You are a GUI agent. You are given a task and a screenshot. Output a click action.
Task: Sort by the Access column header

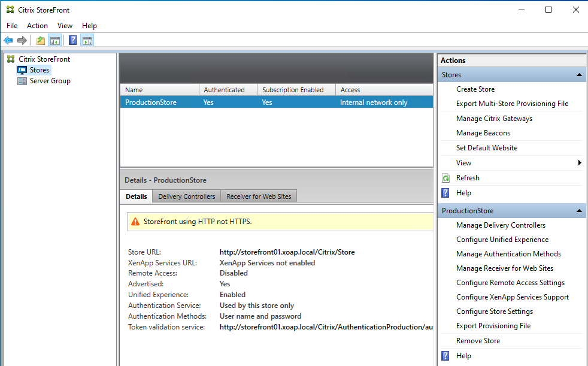tap(384, 90)
